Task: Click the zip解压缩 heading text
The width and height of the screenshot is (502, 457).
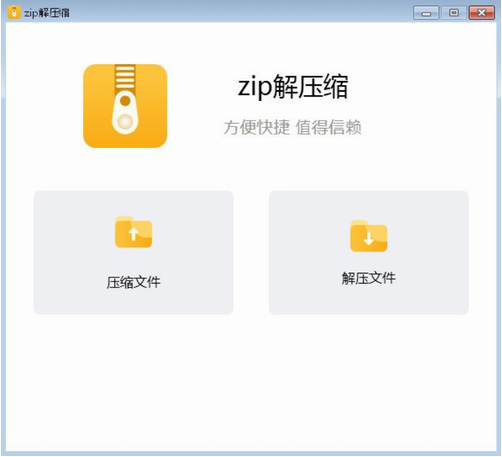Action: 293,87
